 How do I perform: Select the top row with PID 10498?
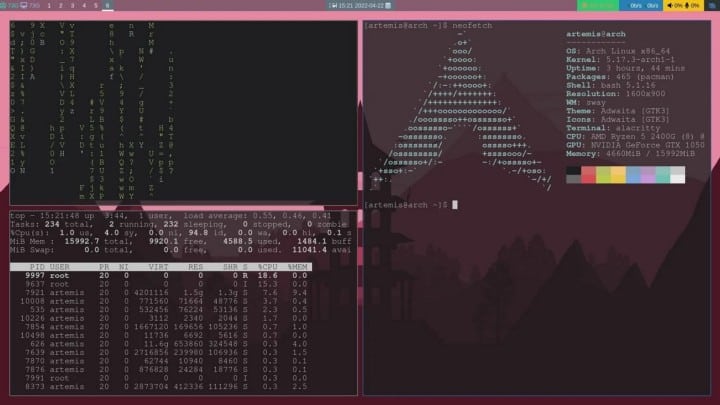coord(161,336)
